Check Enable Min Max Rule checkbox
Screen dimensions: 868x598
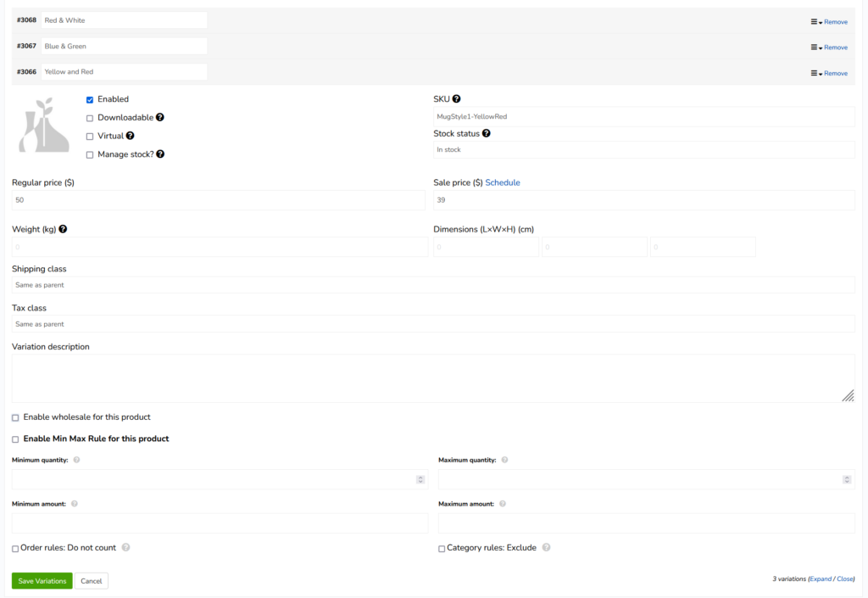pos(15,439)
